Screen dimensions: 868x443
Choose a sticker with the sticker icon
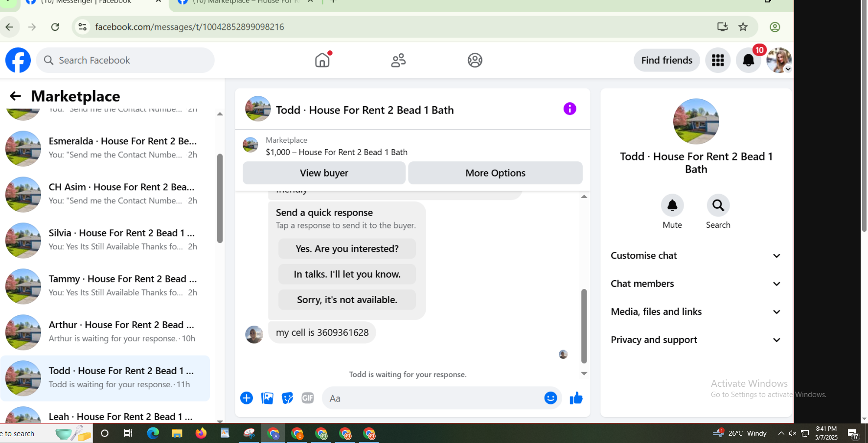pos(288,398)
